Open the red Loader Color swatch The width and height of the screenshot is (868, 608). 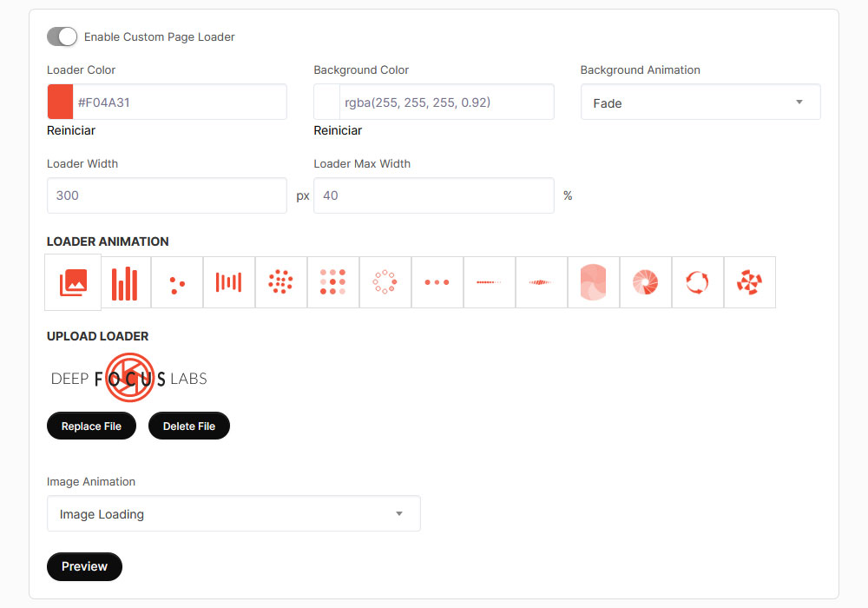tap(61, 102)
